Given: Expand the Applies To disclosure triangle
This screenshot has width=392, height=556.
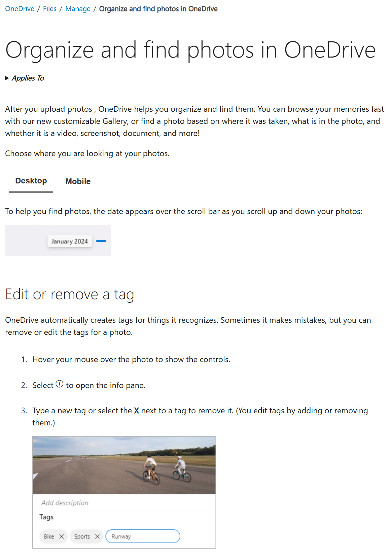Looking at the screenshot, I should (x=7, y=78).
